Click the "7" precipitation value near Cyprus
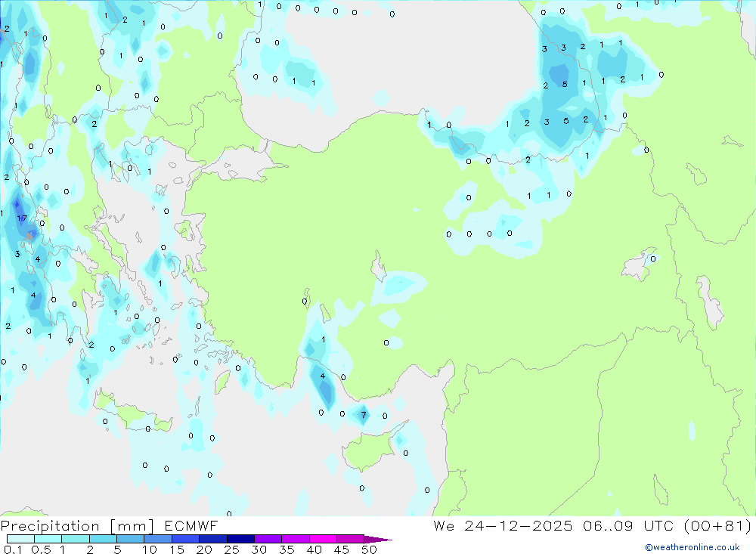Image resolution: width=756 pixels, height=554 pixels. (x=364, y=415)
